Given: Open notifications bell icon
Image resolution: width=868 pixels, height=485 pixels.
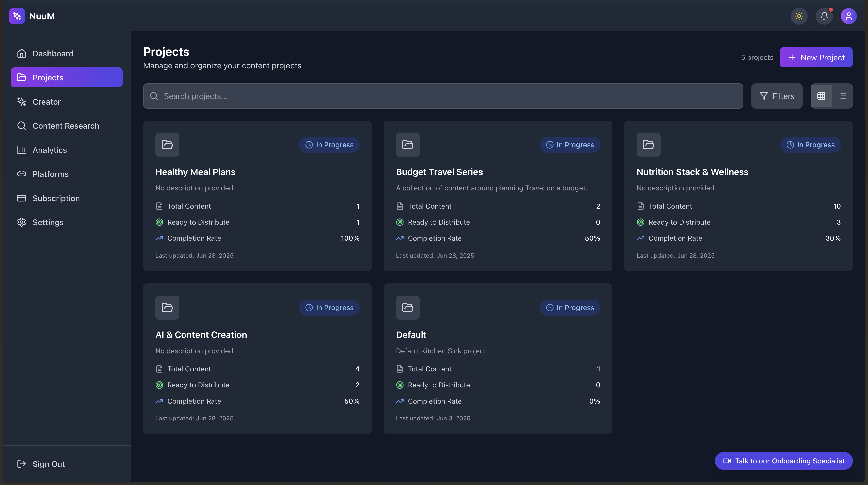Looking at the screenshot, I should [x=824, y=16].
